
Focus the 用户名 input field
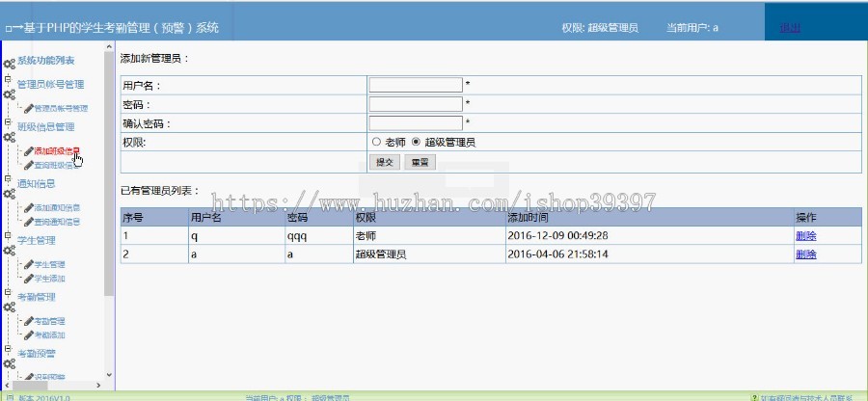[x=416, y=85]
